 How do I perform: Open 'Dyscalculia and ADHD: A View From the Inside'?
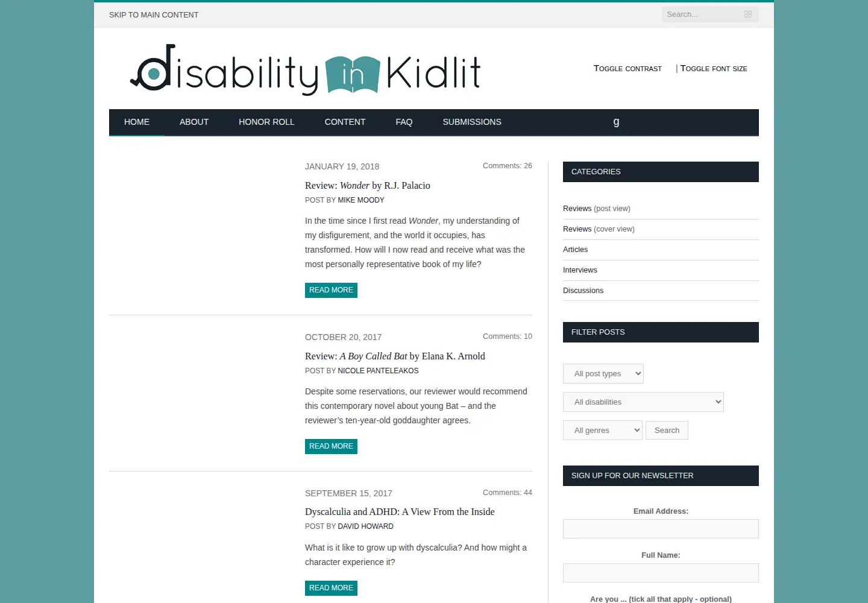[400, 512]
